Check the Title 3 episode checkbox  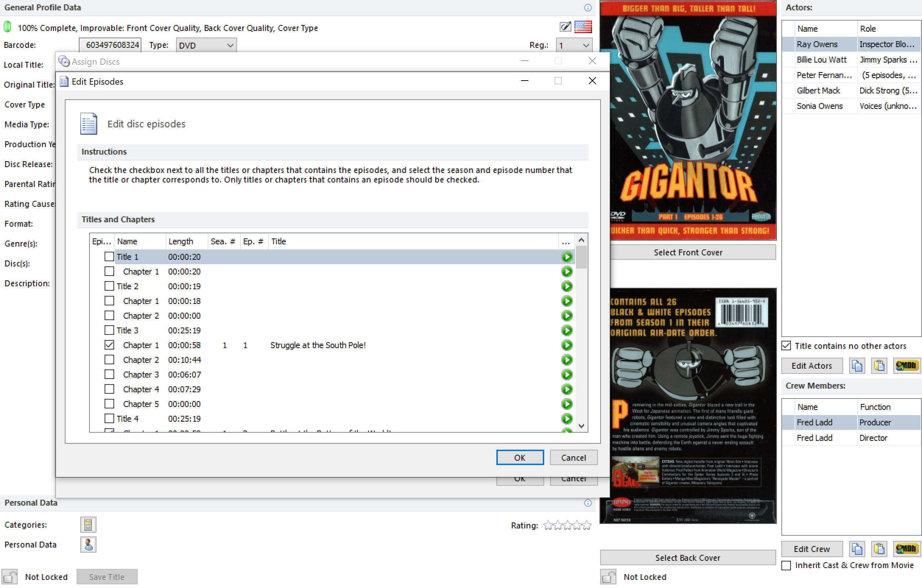click(109, 330)
